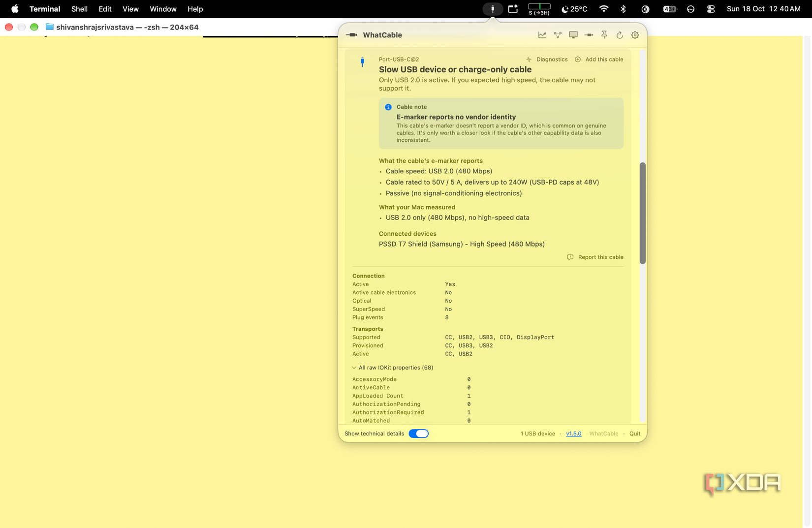
Task: Open the View menu
Action: [x=130, y=9]
